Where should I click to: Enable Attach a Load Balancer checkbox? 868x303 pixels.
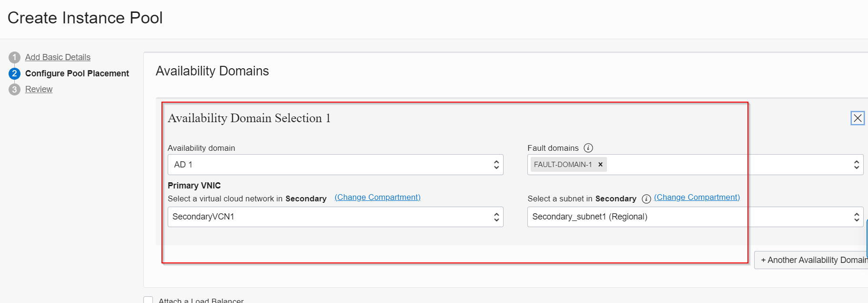[148, 300]
